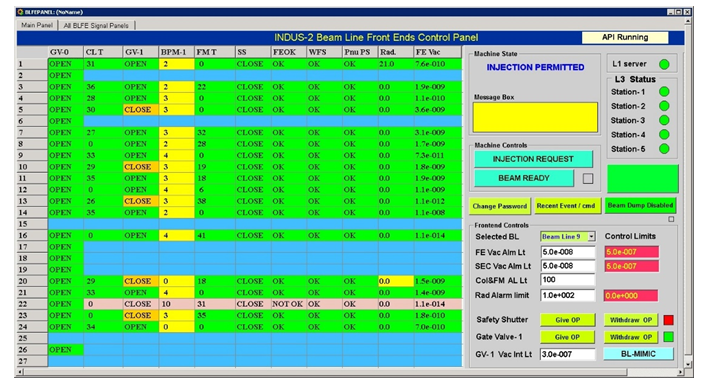The image size is (716, 391).
Task: Click FE Vac value 7.6e-010 in row 1
Action: click(x=437, y=64)
